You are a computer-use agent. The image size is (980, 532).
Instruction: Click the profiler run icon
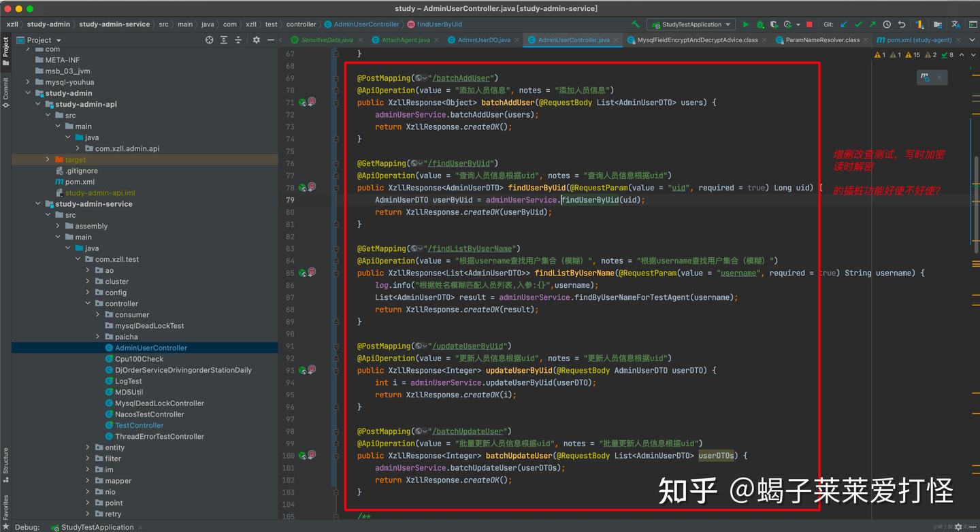coord(787,24)
